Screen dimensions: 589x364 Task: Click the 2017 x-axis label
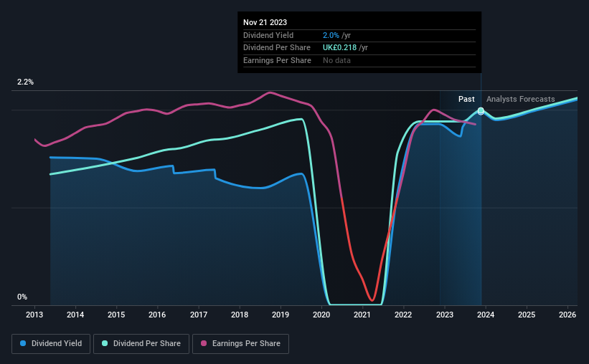click(198, 315)
